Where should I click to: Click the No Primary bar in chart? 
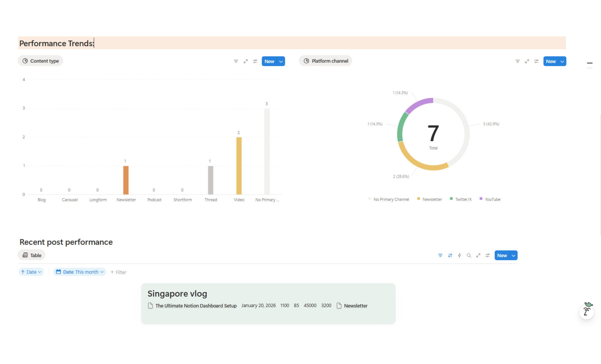[x=267, y=152]
